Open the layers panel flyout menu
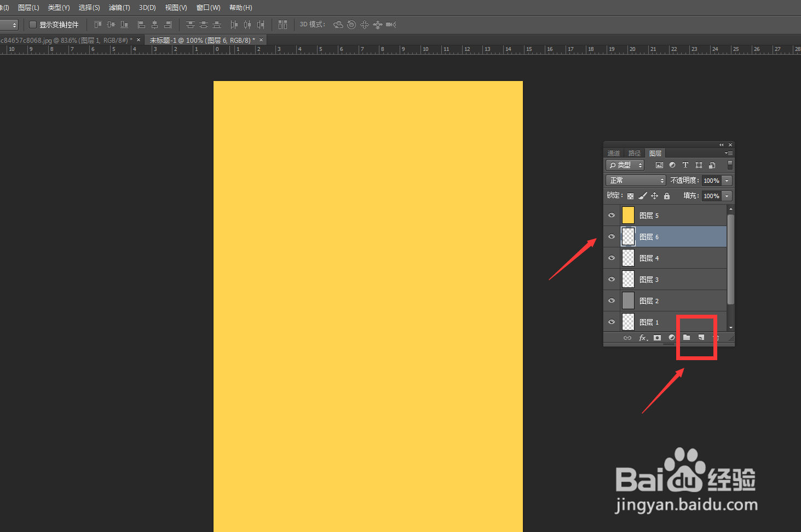801x532 pixels. [729, 153]
